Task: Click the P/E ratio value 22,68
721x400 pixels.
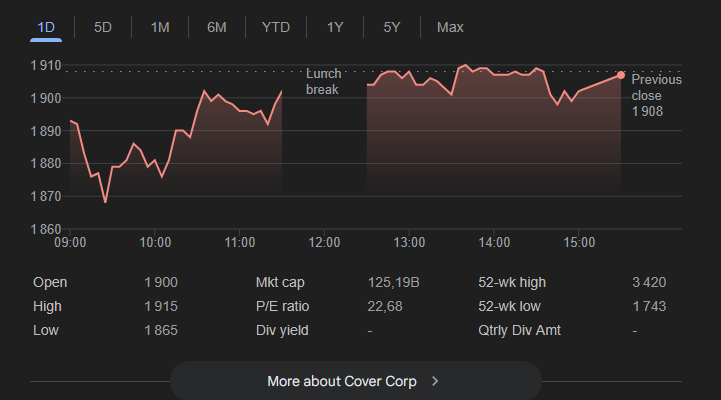Action: point(385,306)
